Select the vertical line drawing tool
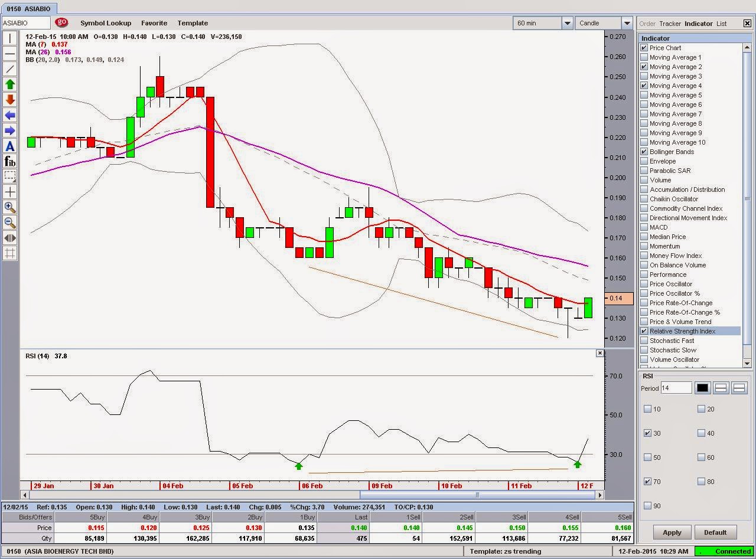 pos(10,38)
